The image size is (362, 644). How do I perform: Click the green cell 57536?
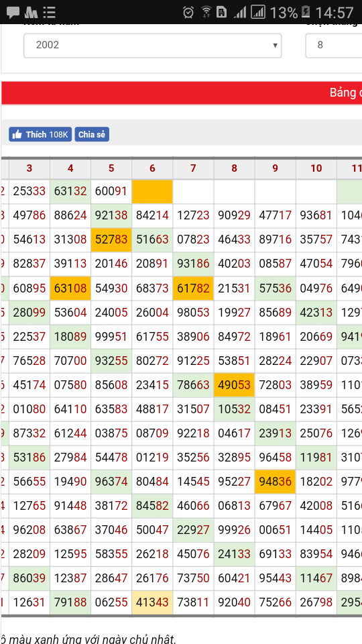coord(276,288)
